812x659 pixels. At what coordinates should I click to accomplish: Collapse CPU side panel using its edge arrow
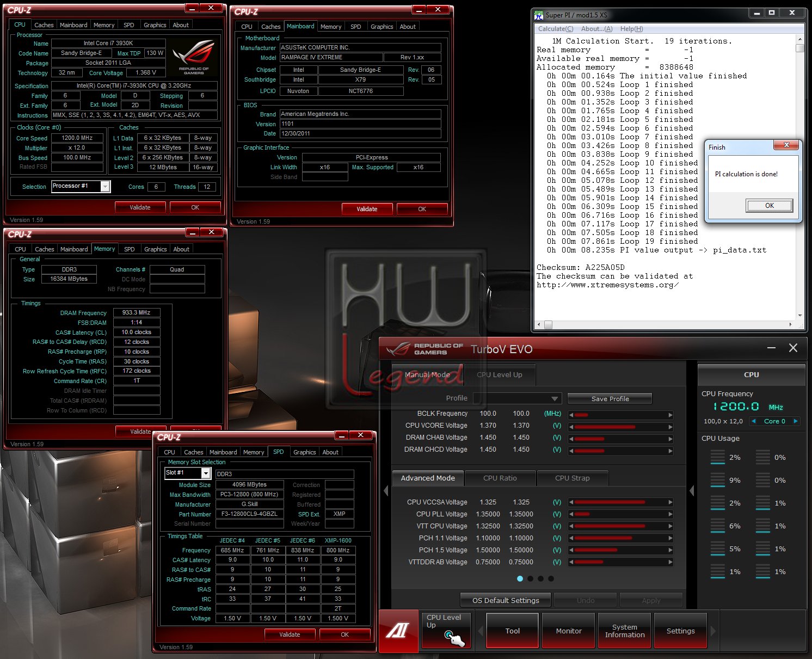pos(692,491)
